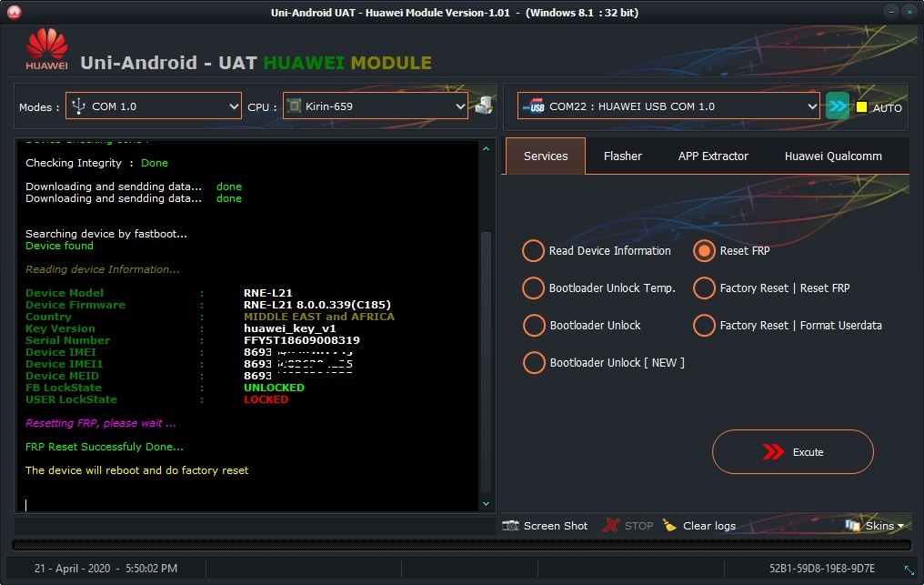Click the Excute button
Image resolution: width=924 pixels, height=585 pixels.
coord(793,452)
